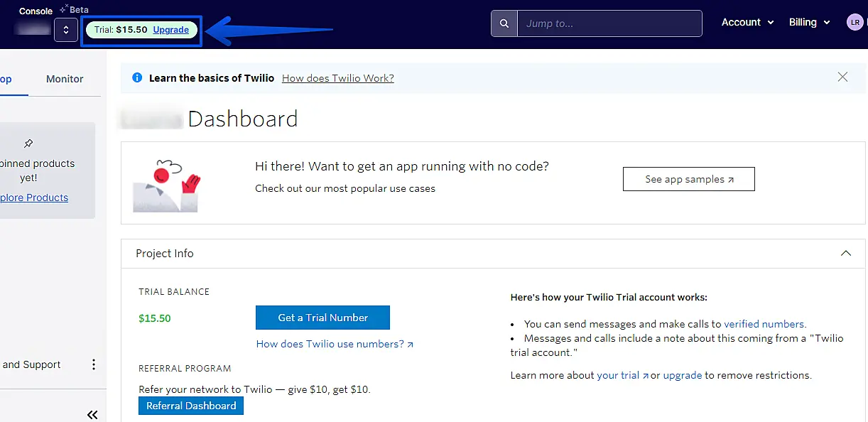
Task: Click the Upgrade link in trial badge
Action: tap(171, 30)
